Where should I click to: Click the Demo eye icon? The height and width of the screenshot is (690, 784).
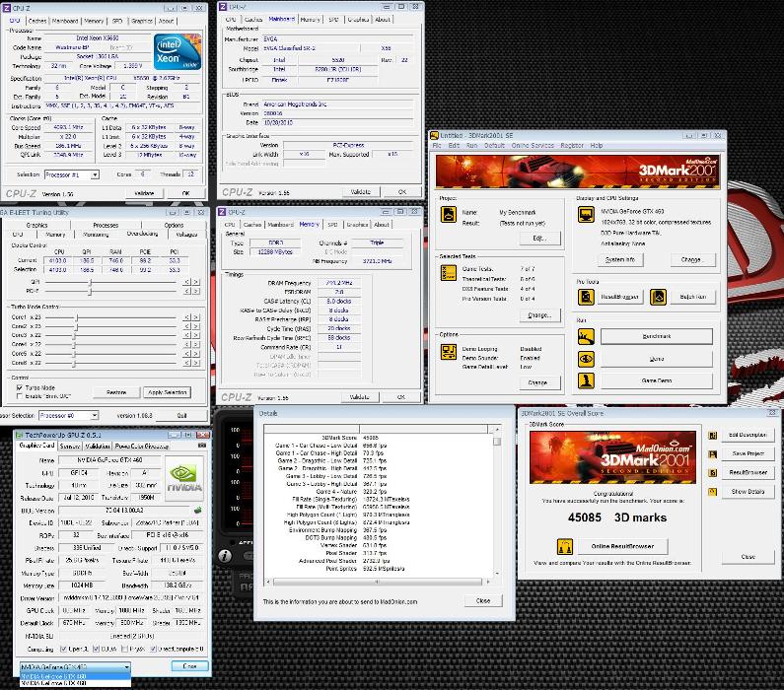click(586, 359)
